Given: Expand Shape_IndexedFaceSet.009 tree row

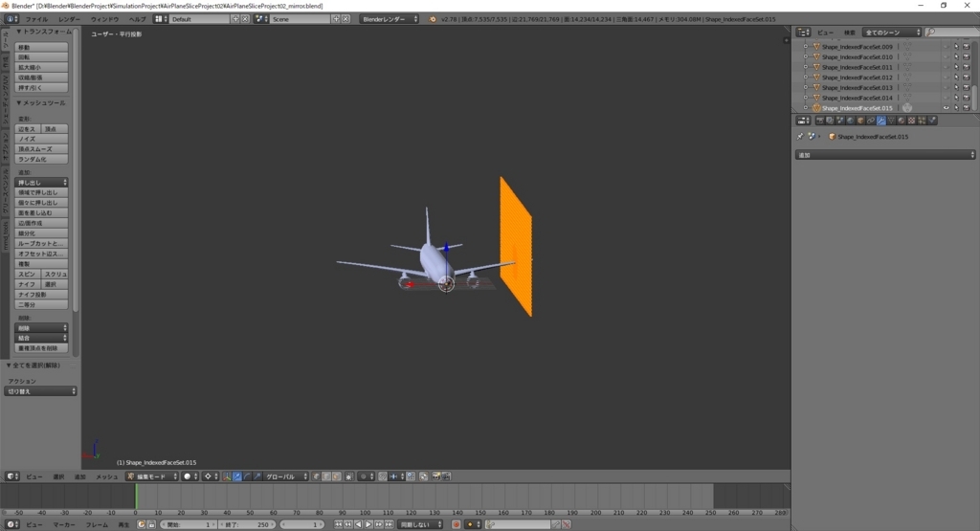Looking at the screenshot, I should [806, 47].
